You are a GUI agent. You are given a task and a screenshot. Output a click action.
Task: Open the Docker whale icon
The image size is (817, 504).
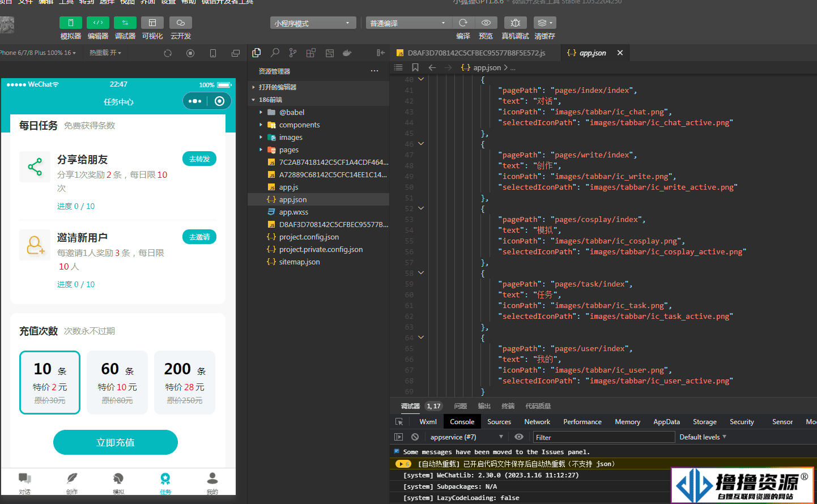(x=347, y=53)
